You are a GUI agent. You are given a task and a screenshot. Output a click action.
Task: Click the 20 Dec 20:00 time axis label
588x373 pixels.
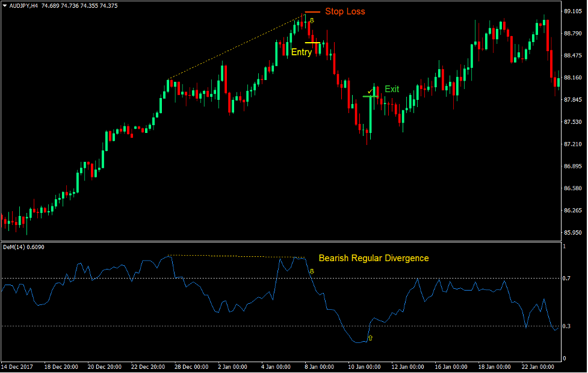[x=105, y=367]
